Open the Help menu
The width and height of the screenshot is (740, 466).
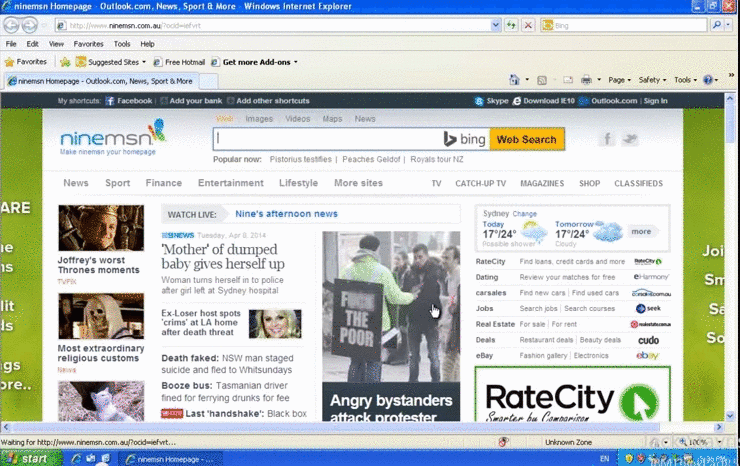point(147,44)
